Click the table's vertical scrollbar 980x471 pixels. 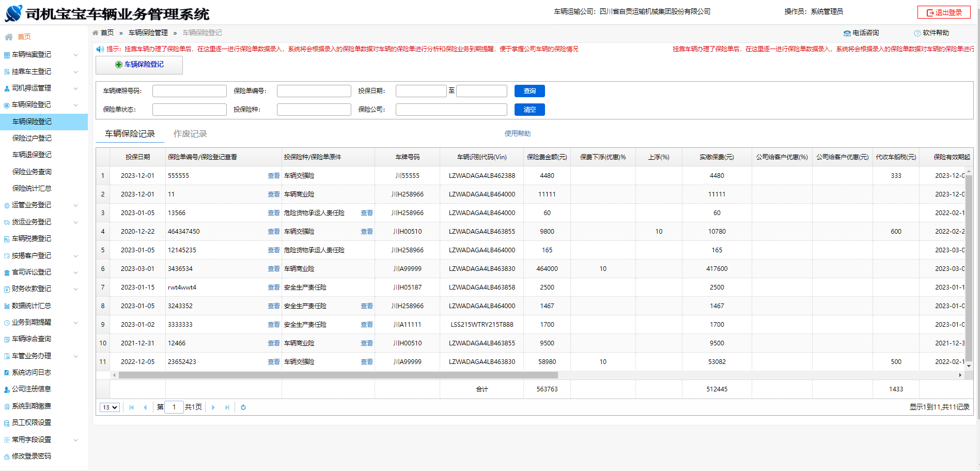(x=969, y=268)
